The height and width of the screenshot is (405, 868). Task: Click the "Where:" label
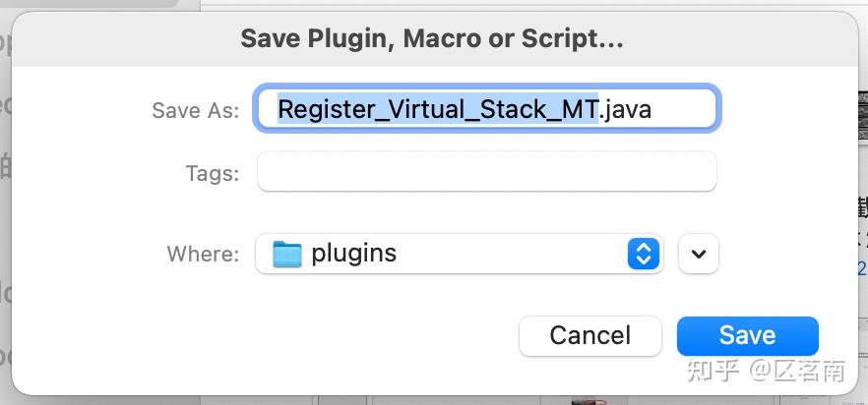[x=203, y=254]
